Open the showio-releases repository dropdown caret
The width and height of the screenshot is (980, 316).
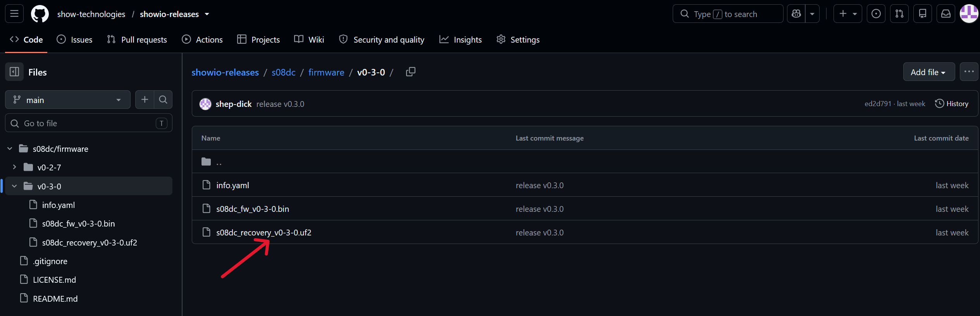point(207,14)
